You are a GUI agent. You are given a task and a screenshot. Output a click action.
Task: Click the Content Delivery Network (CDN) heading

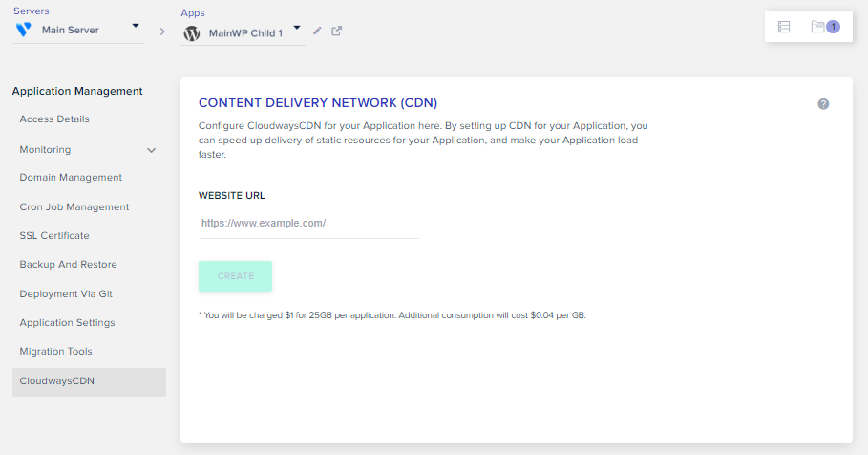(x=318, y=103)
